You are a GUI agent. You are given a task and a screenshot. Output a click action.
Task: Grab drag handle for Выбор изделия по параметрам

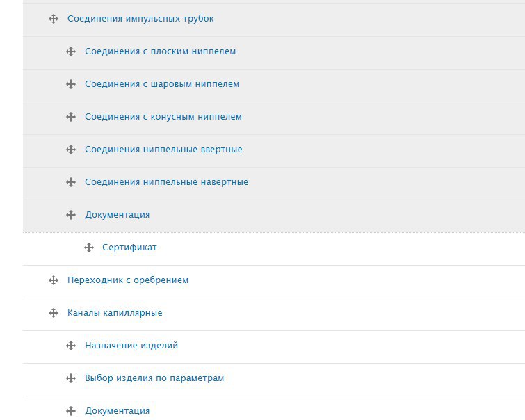71,378
